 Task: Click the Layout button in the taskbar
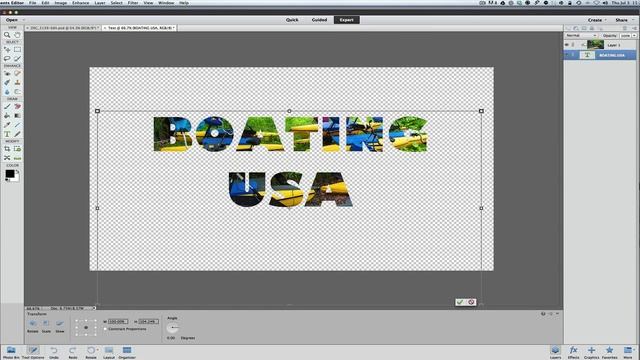[109, 352]
